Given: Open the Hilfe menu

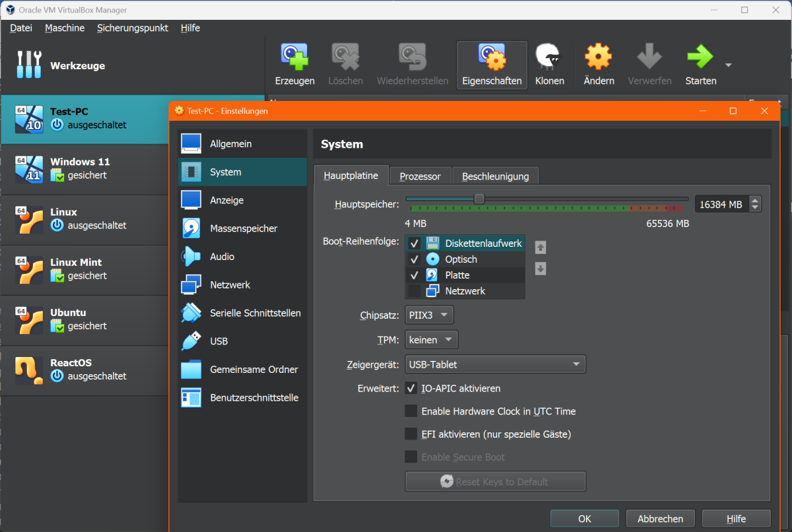Looking at the screenshot, I should [x=190, y=28].
